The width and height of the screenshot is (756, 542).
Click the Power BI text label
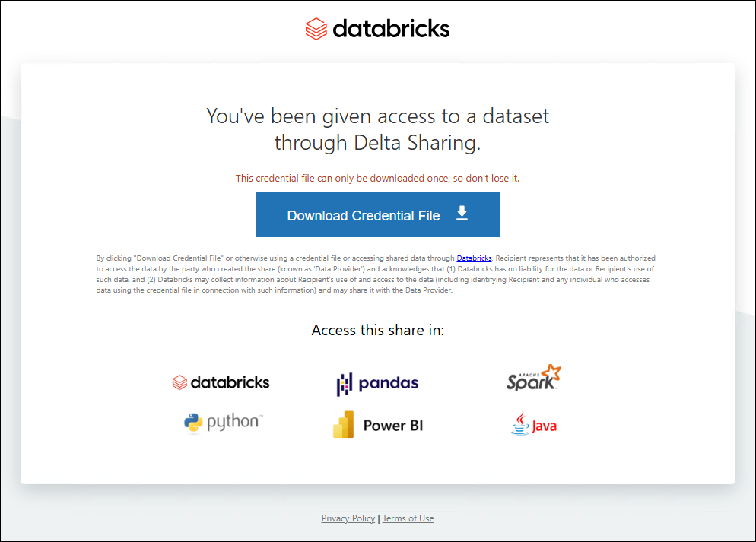click(392, 426)
